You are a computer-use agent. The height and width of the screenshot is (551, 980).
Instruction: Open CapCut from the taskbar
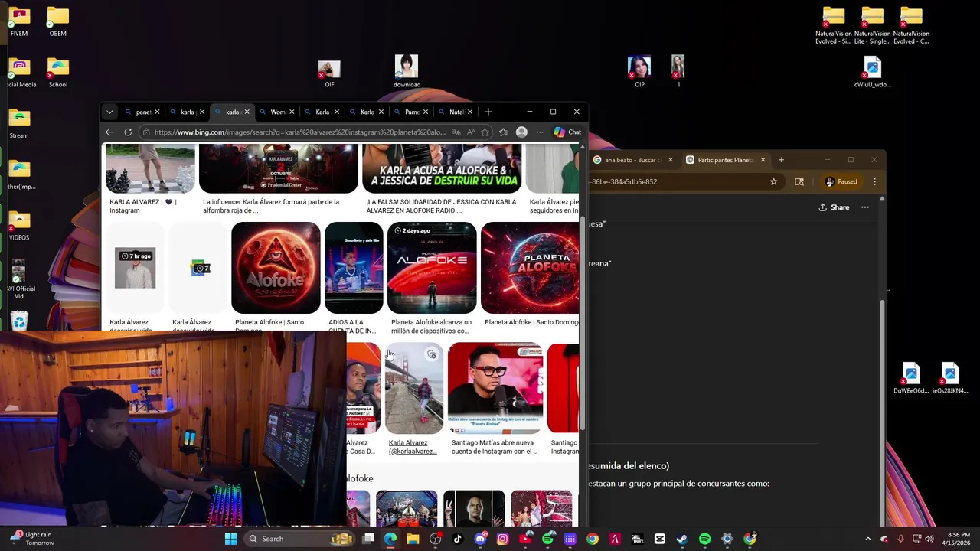660,539
